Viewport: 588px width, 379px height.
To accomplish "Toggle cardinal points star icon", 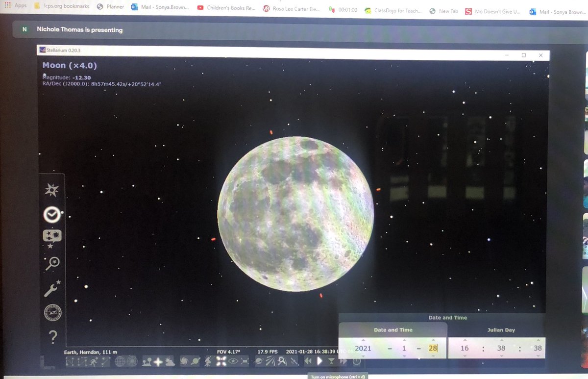I will (159, 361).
